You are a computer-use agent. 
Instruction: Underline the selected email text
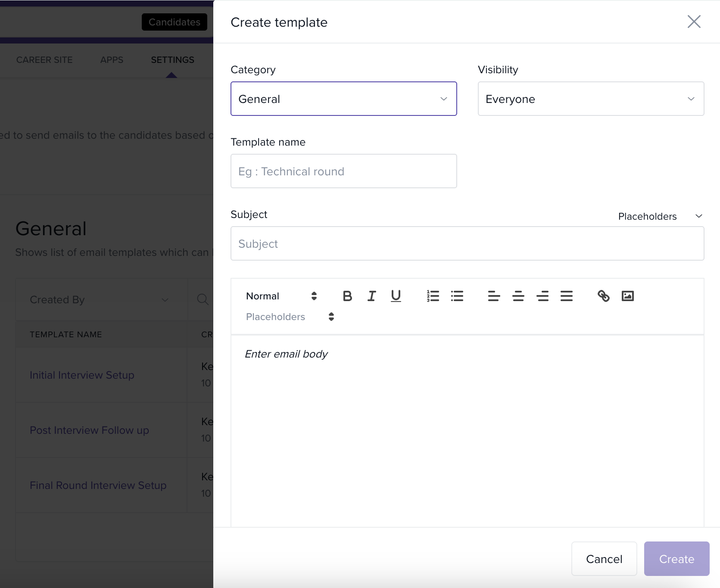[396, 296]
